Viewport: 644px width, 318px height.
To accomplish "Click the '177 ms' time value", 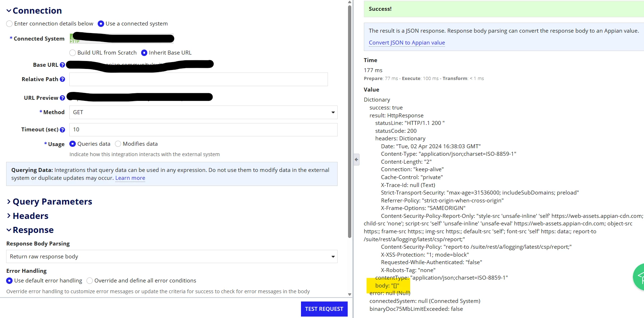I will click(x=373, y=70).
